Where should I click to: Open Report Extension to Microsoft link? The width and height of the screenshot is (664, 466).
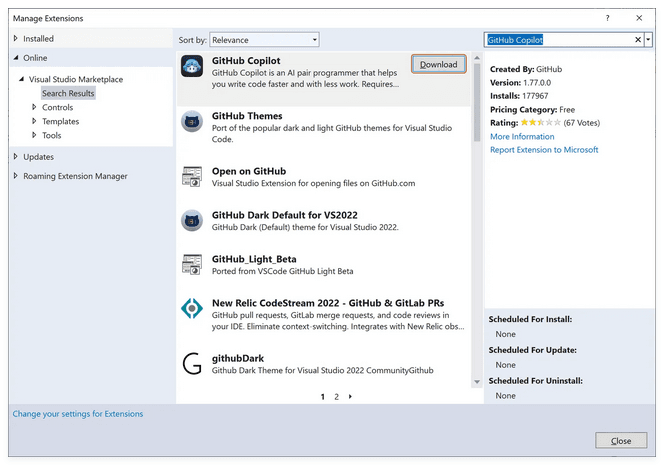coord(544,150)
